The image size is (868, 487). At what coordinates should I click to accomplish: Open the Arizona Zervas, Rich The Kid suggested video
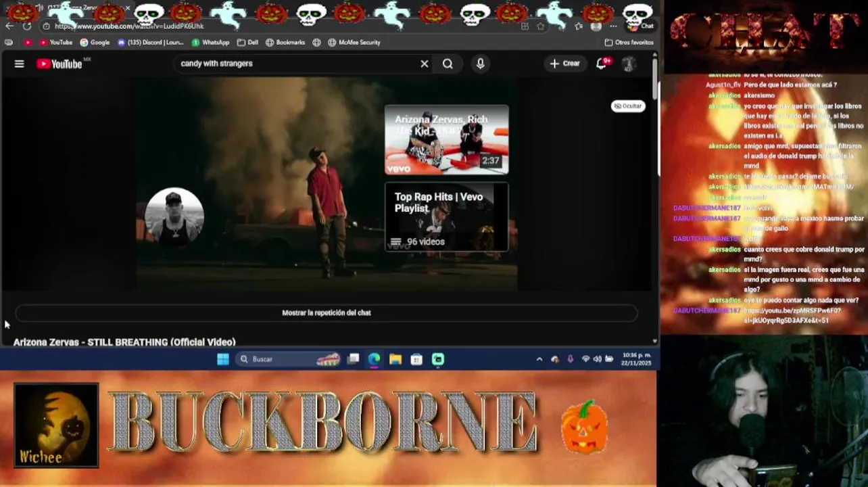point(446,139)
